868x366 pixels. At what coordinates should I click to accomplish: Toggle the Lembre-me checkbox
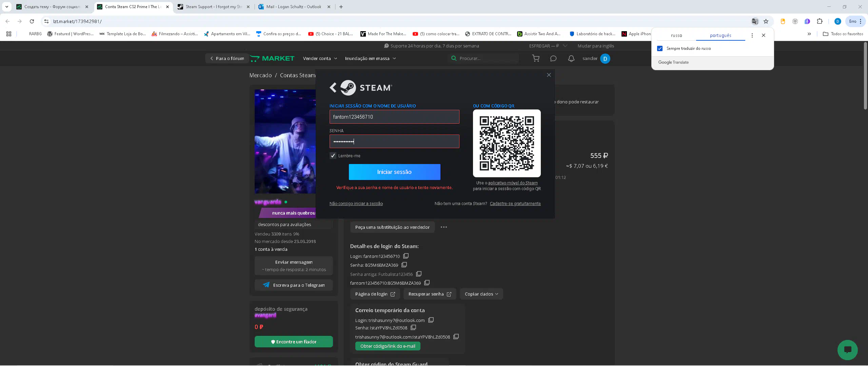[333, 156]
